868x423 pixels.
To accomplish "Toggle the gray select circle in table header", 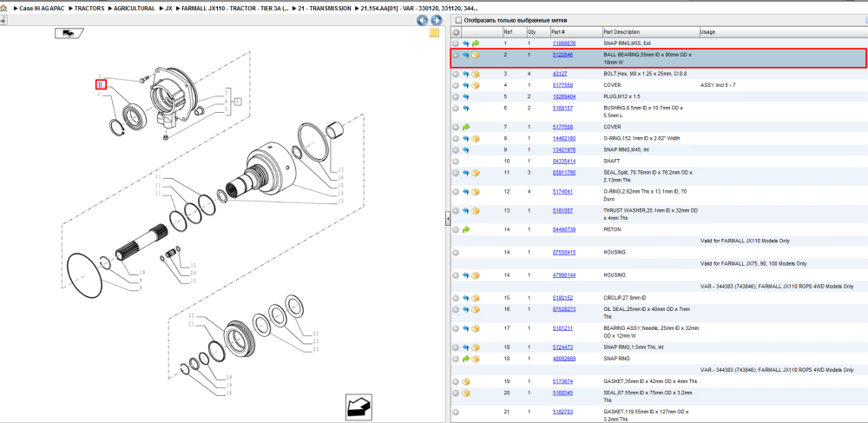I will click(x=457, y=32).
